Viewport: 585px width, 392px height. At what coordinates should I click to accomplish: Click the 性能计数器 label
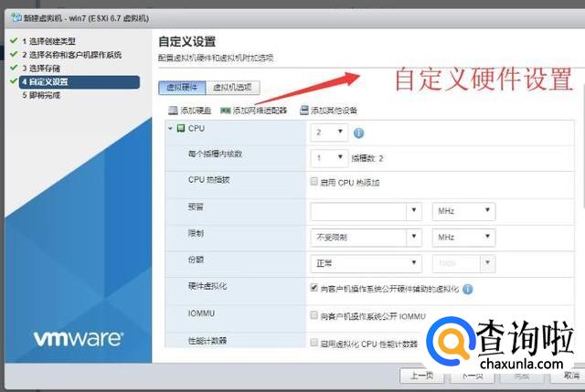(x=207, y=341)
